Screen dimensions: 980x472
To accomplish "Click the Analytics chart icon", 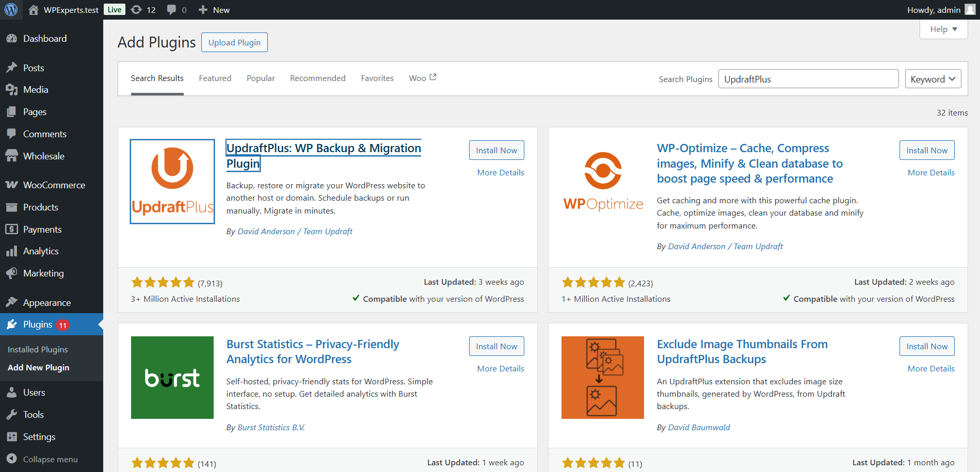I will tap(12, 251).
